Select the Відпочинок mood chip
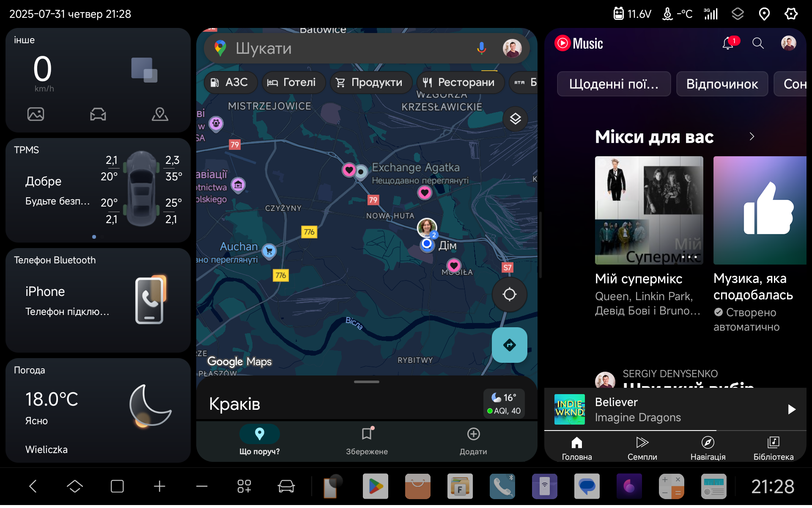This screenshot has width=812, height=508. click(721, 84)
